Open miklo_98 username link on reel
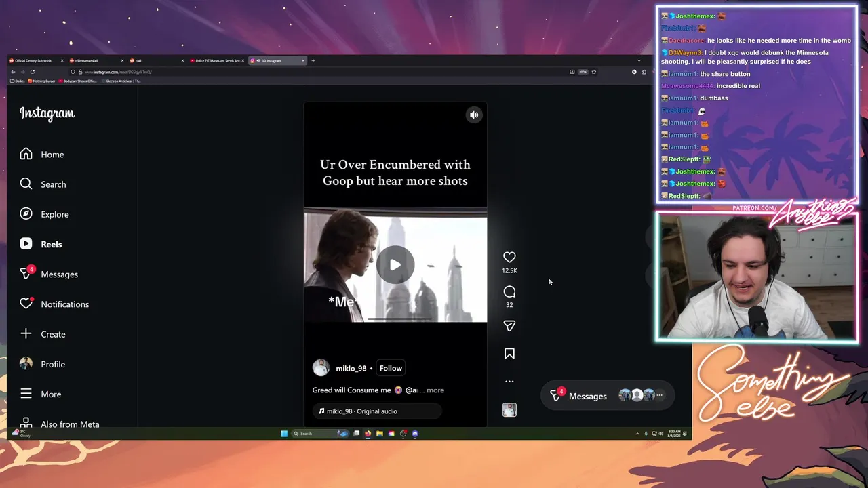Screen dimensions: 868x488 tap(351, 368)
